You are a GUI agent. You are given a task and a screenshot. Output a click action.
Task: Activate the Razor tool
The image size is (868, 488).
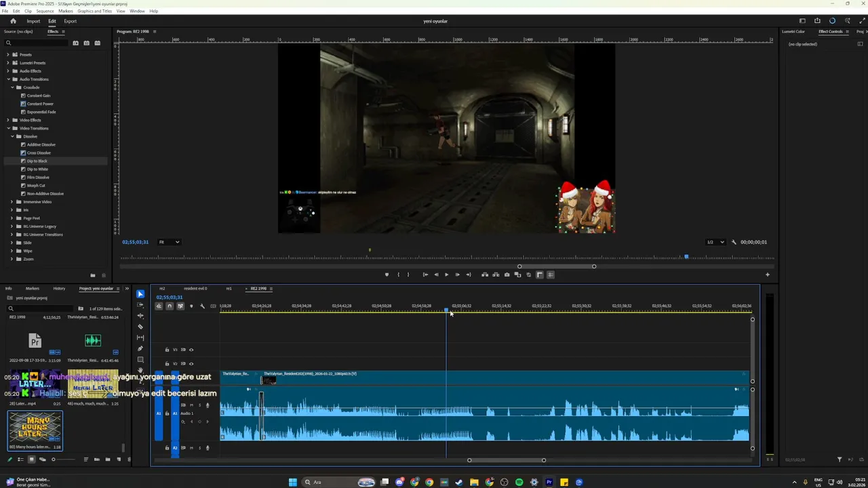(140, 327)
